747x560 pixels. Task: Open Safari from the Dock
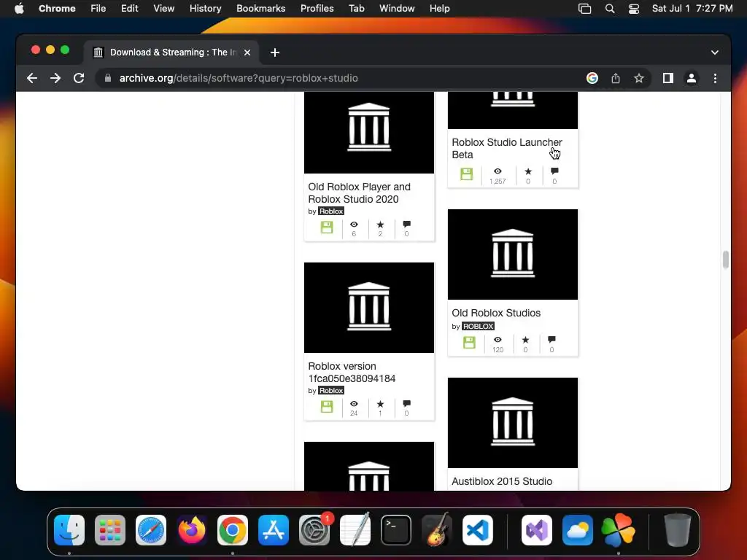pyautogui.click(x=151, y=529)
